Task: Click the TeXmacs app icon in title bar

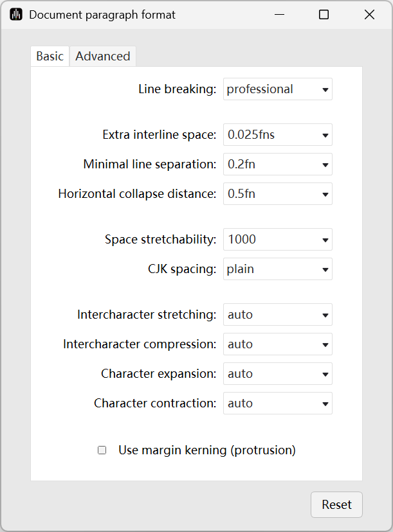Action: [16, 15]
